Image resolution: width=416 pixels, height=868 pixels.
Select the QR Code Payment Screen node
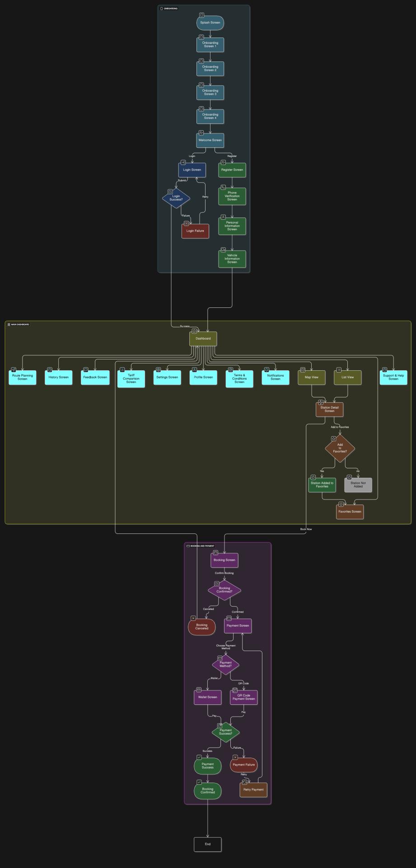(244, 697)
